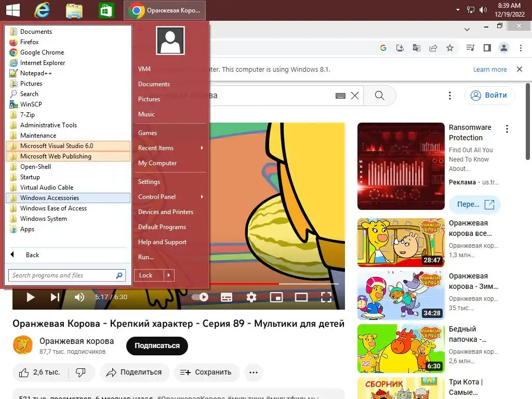The width and height of the screenshot is (532, 399).
Task: Switch to the Chrome taskbar window
Action: [x=165, y=10]
